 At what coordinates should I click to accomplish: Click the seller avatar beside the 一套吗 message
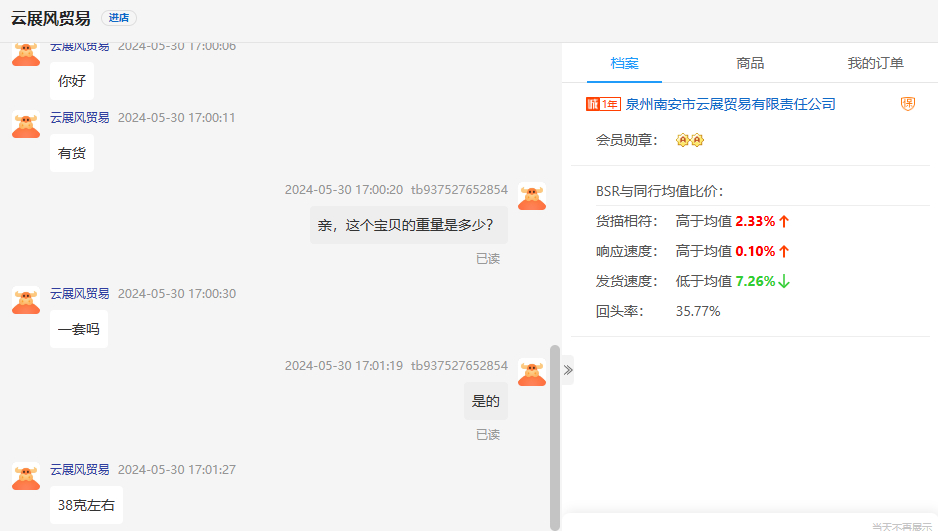(26, 300)
